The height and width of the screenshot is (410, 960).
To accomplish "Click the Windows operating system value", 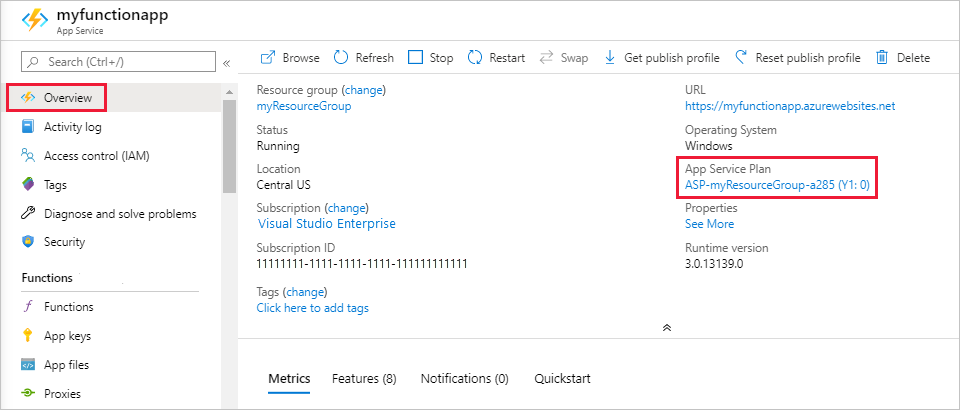I will pyautogui.click(x=708, y=146).
